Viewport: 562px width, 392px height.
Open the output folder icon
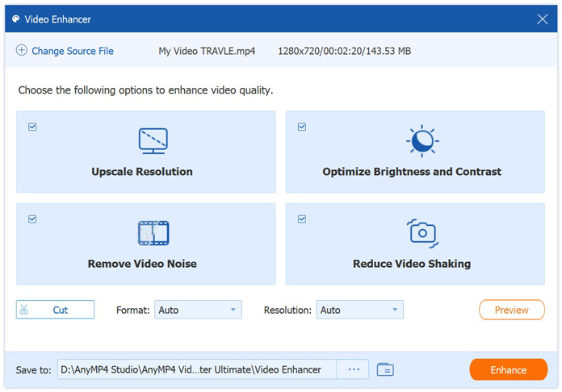pyautogui.click(x=385, y=369)
